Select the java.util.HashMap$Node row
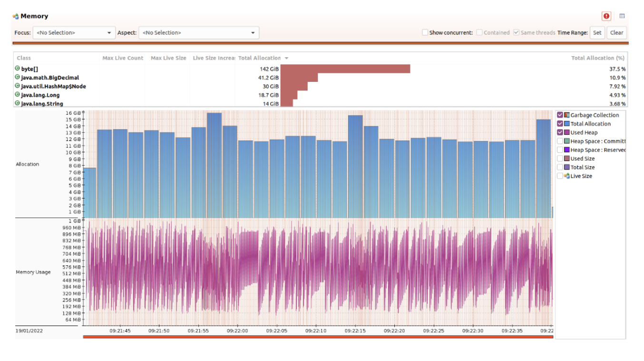 click(321, 86)
